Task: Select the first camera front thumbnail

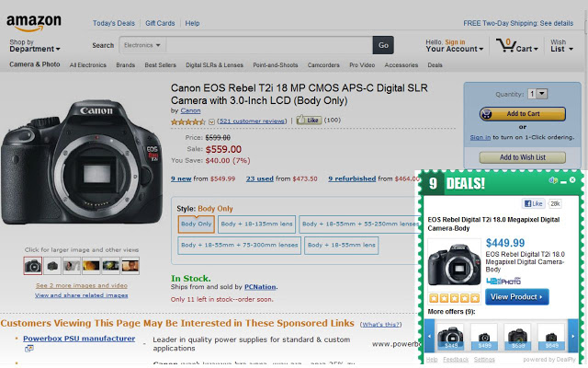Action: click(33, 266)
